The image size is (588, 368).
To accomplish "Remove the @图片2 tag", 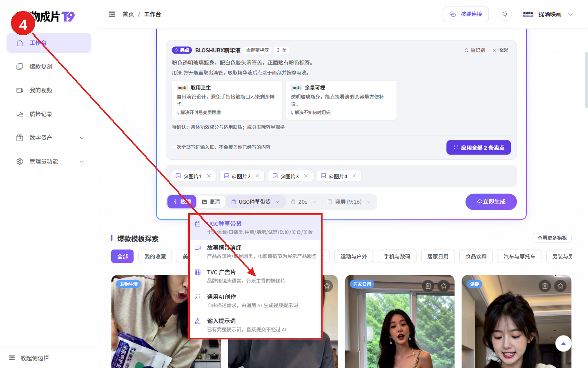I will point(257,176).
